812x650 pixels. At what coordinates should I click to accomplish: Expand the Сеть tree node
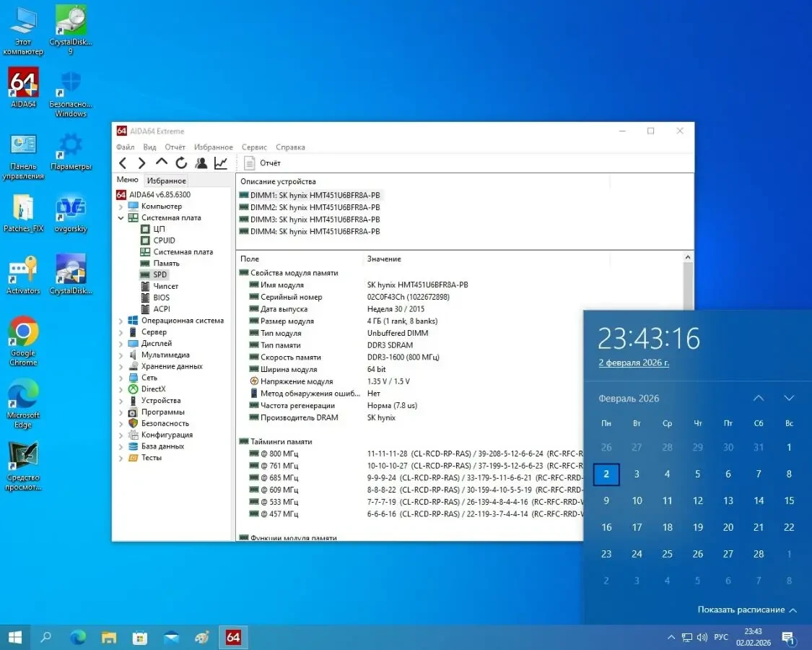click(x=121, y=378)
